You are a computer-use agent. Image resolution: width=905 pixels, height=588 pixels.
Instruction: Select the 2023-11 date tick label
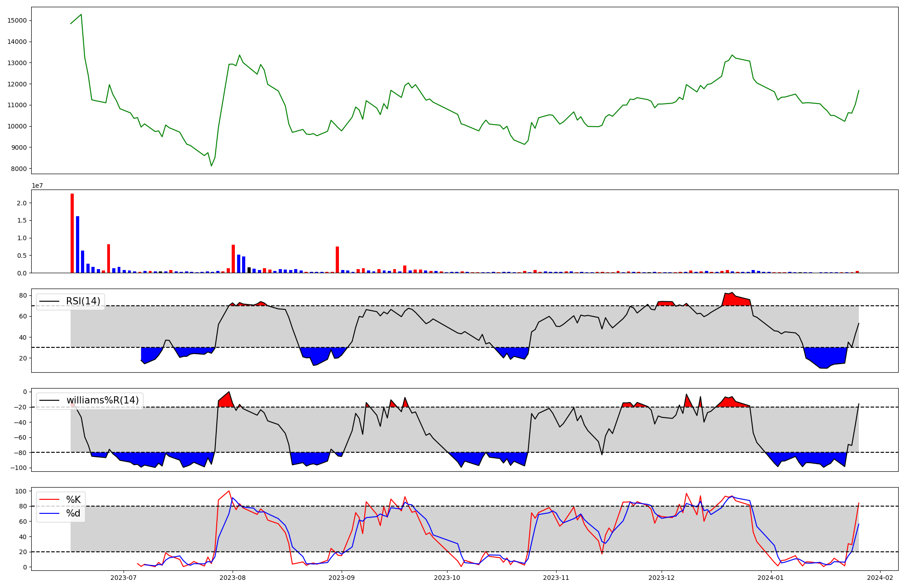(556, 578)
